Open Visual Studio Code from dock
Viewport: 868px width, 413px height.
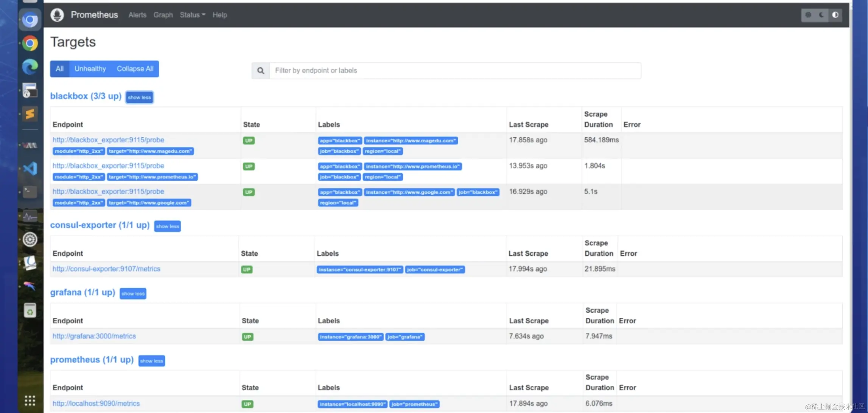(30, 168)
